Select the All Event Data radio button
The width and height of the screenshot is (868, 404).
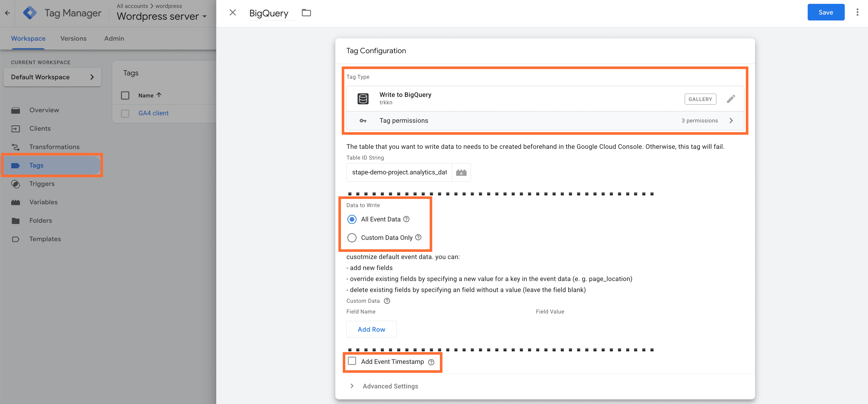tap(352, 220)
